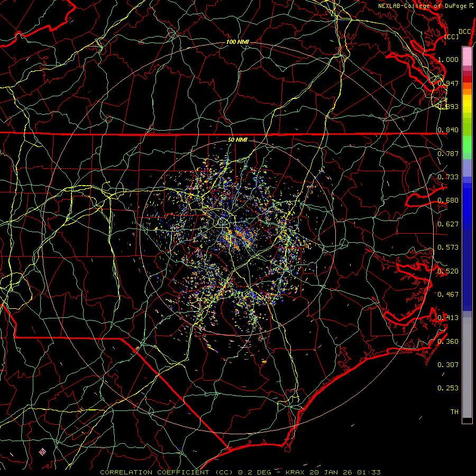This screenshot has width=476, height=476.
Task: Click the 0.840 scale value
Action: (x=448, y=130)
